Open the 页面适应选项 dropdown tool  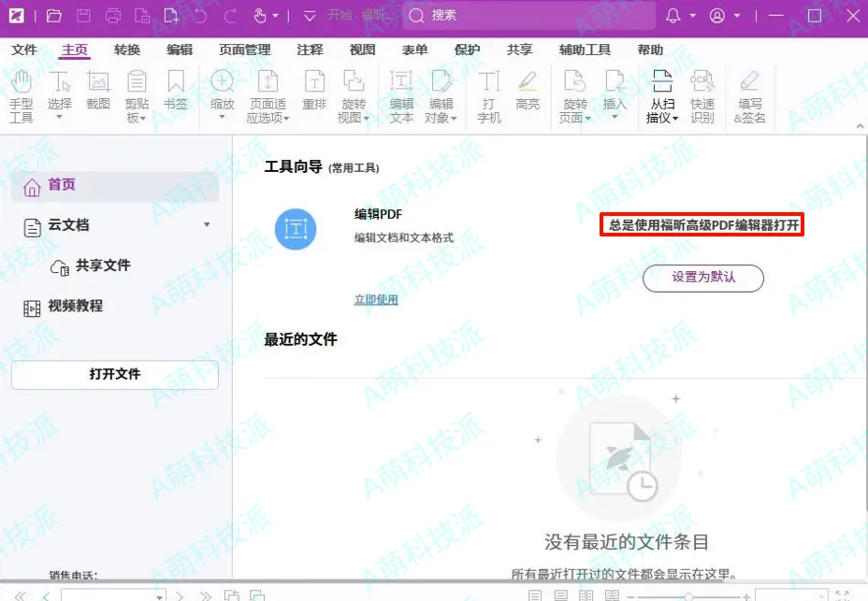point(268,96)
